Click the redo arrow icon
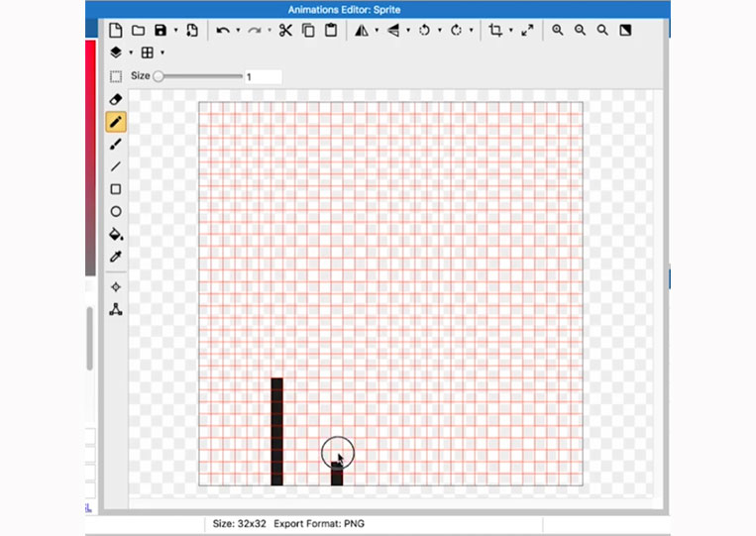This screenshot has height=536, width=756. pyautogui.click(x=254, y=31)
